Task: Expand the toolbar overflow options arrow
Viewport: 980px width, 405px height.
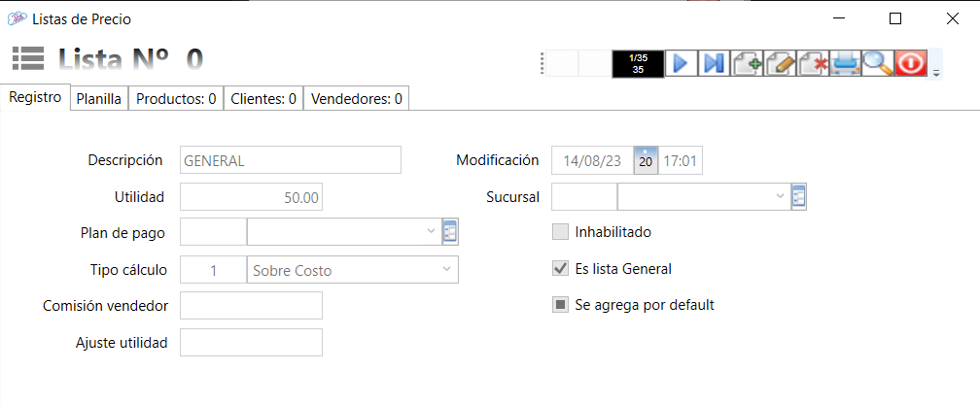Action: tap(936, 74)
